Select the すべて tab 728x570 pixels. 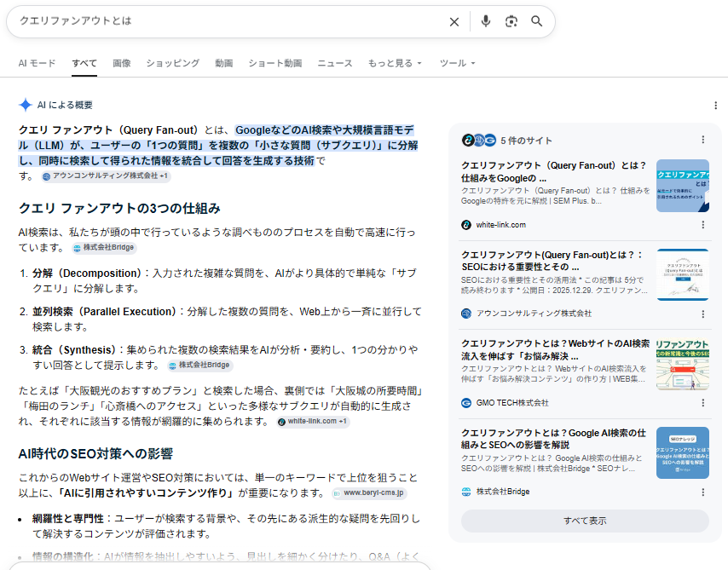[x=84, y=63]
